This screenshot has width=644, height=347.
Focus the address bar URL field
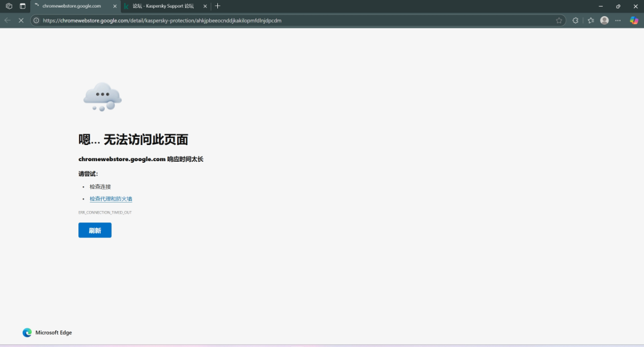[297, 20]
